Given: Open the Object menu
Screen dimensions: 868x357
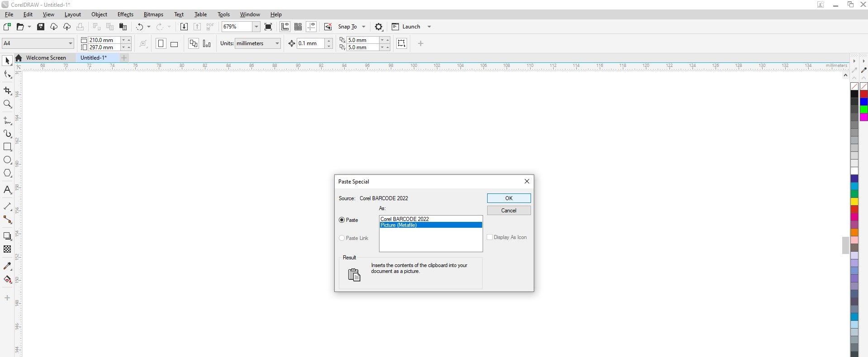Looking at the screenshot, I should click(x=99, y=14).
